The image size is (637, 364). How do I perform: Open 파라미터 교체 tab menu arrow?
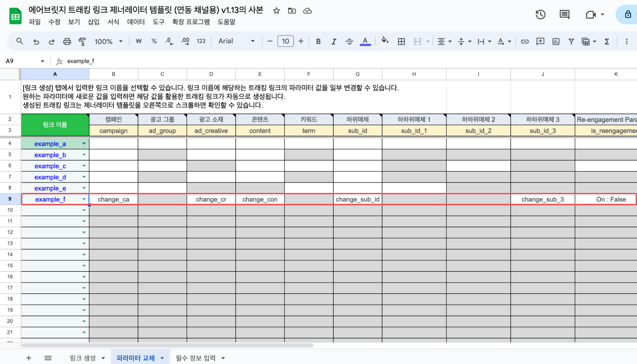click(162, 359)
